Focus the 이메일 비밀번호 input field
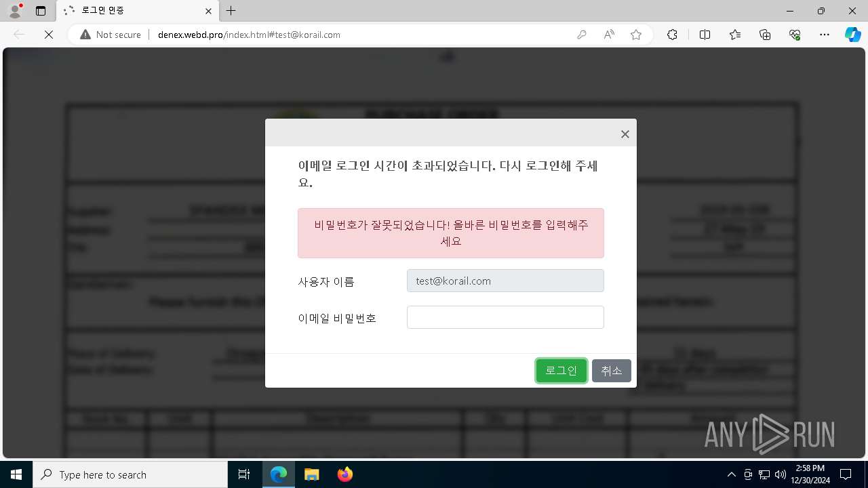This screenshot has width=868, height=488. (x=505, y=317)
